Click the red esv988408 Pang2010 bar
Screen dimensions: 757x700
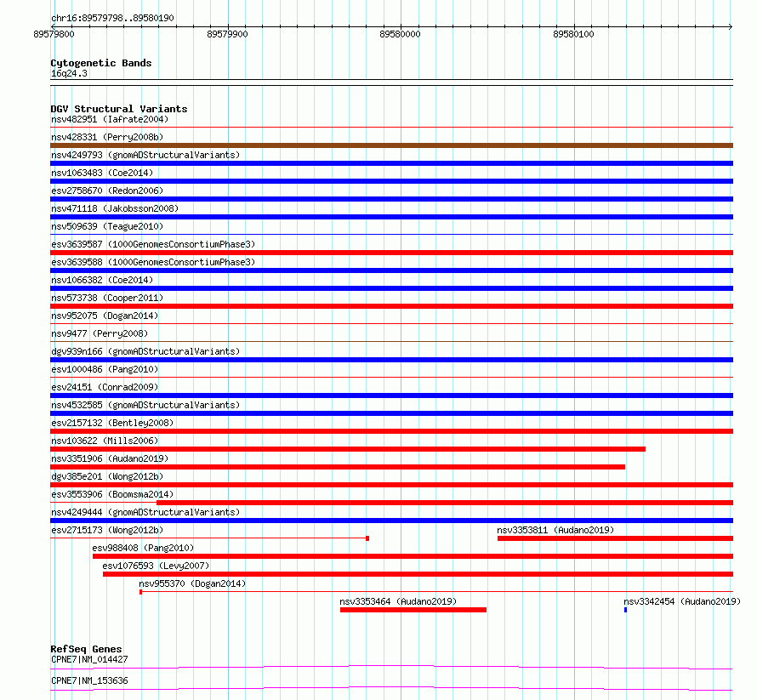[413, 556]
